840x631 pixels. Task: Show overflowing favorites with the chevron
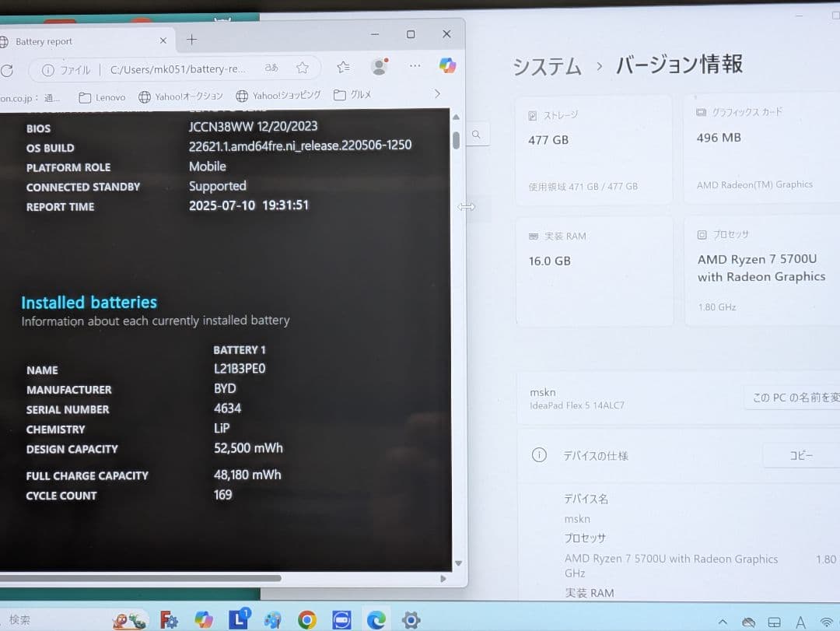[x=436, y=93]
